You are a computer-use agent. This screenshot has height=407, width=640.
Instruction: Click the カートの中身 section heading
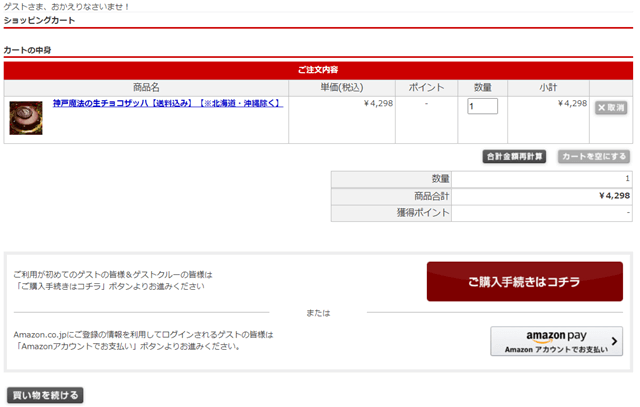pyautogui.click(x=27, y=50)
